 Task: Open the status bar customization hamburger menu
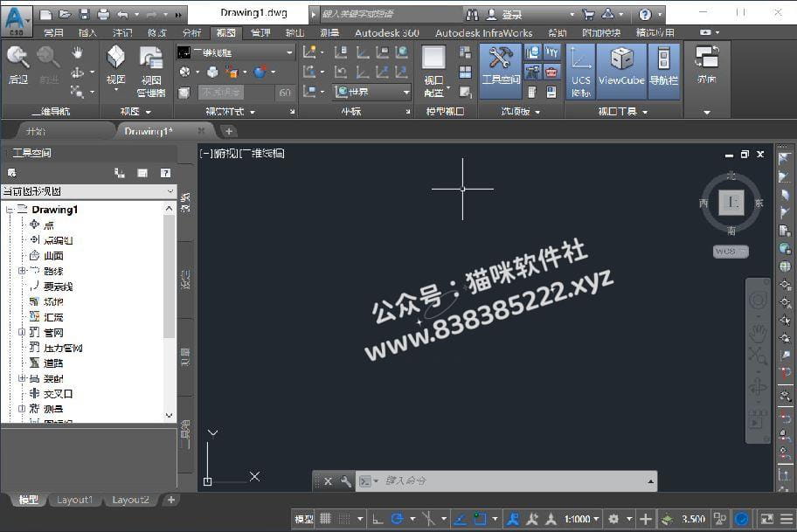point(787,519)
